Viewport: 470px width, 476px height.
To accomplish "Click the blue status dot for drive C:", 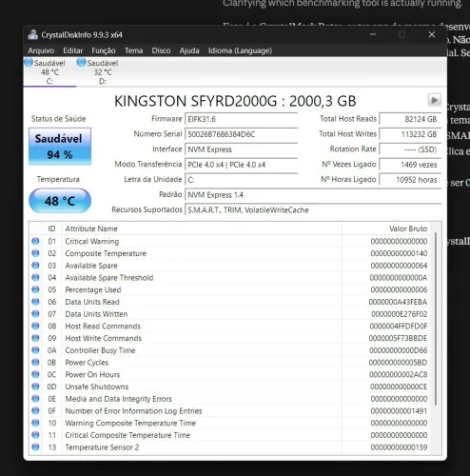I will click(x=29, y=63).
